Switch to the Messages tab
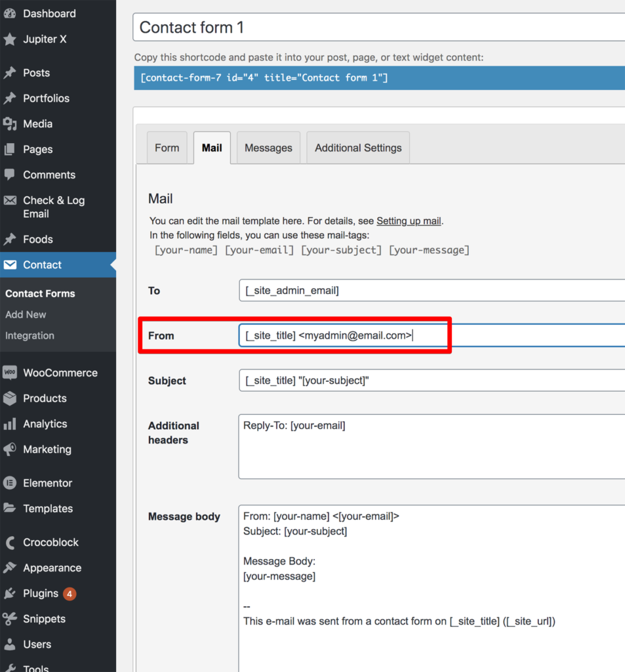Screen dimensions: 625x672 [268, 148]
